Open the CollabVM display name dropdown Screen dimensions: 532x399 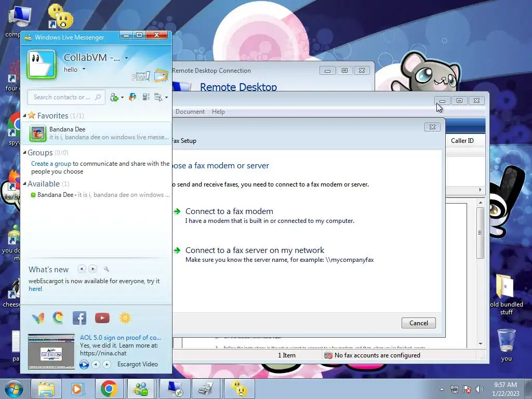click(x=126, y=58)
